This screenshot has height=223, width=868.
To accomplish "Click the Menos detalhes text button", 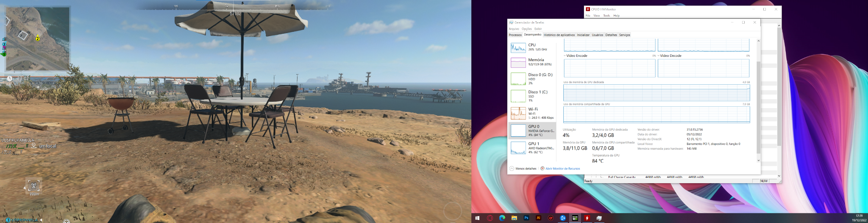I will (526, 168).
